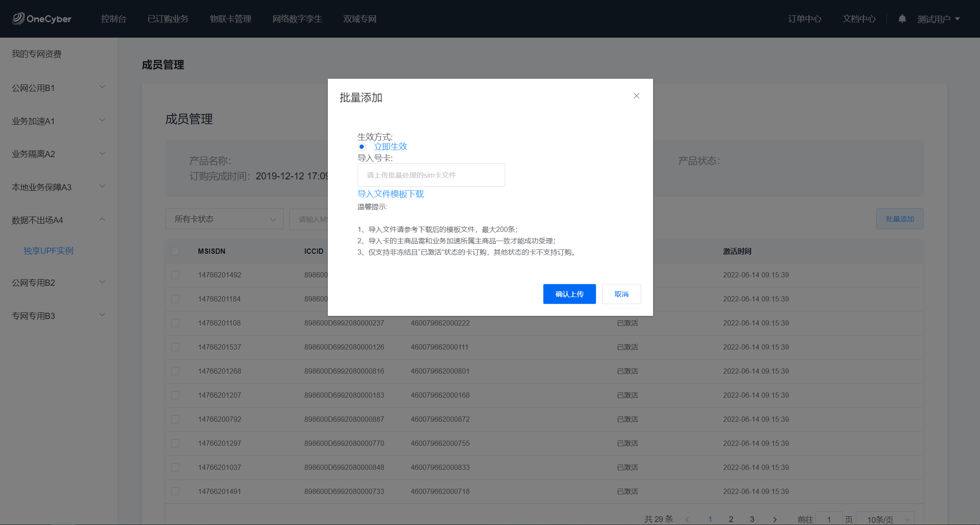Open the 10条/页 page size dropdown
The height and width of the screenshot is (525, 980).
click(x=885, y=519)
